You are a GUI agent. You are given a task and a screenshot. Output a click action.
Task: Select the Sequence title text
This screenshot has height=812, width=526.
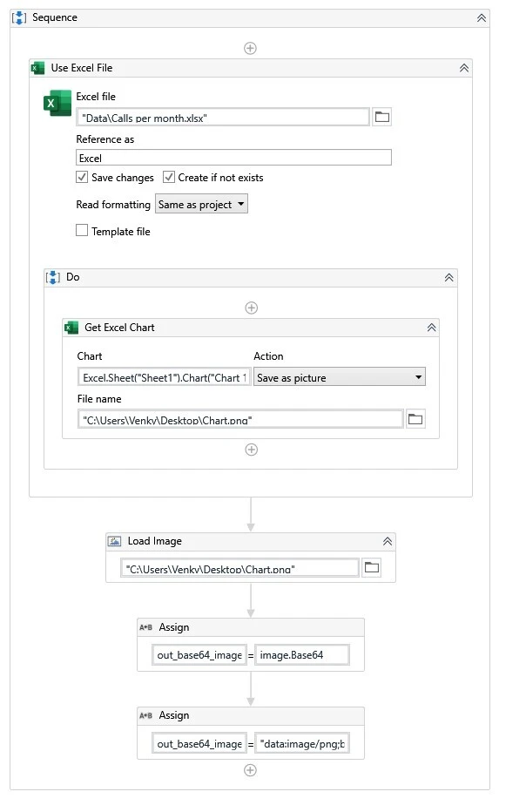[55, 17]
